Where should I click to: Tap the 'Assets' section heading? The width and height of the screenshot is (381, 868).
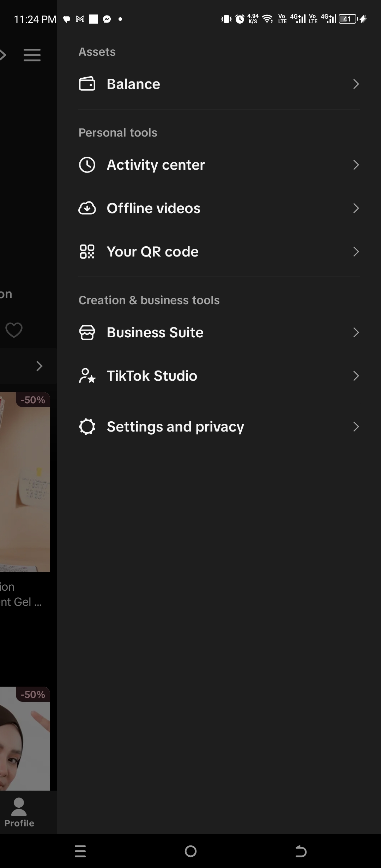click(97, 52)
